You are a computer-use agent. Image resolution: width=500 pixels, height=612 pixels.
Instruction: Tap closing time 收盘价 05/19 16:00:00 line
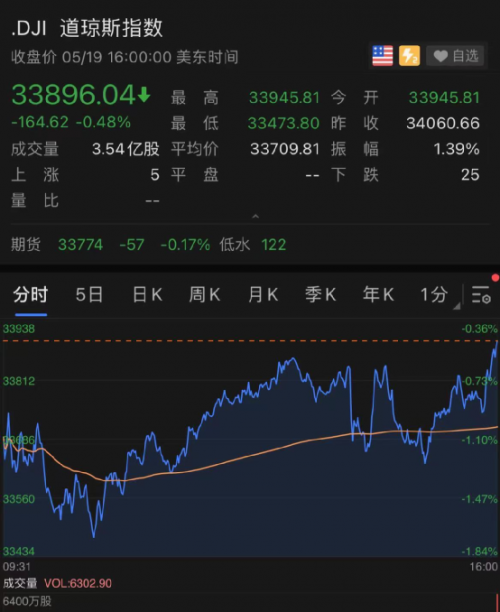tap(125, 57)
